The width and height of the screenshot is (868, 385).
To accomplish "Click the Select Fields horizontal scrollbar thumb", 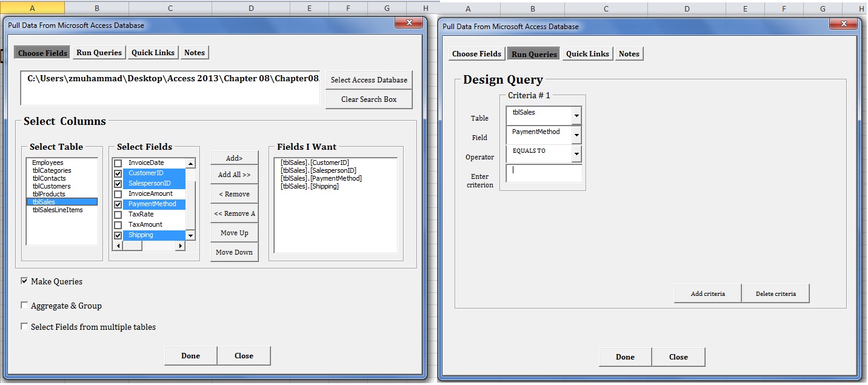I will pos(133,246).
